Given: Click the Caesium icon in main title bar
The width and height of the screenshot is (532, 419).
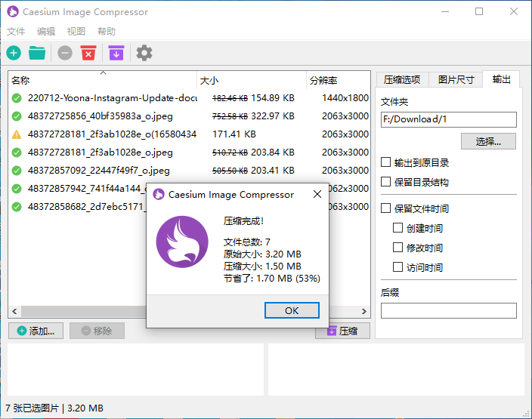Looking at the screenshot, I should pos(13,11).
